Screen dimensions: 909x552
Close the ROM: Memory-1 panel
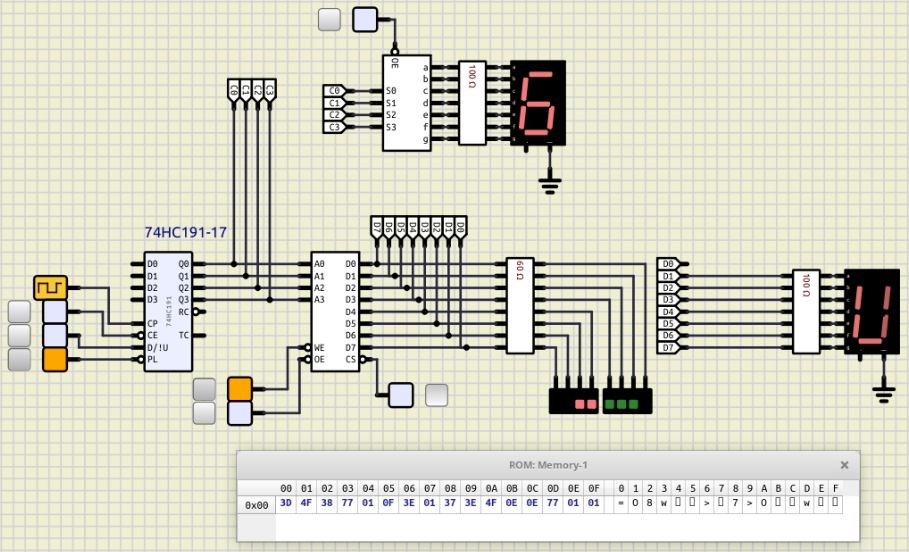coord(844,465)
